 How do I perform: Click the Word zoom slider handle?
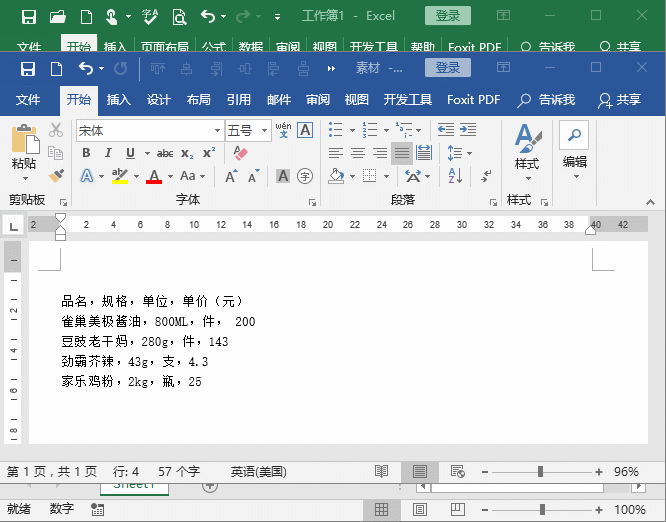point(540,471)
